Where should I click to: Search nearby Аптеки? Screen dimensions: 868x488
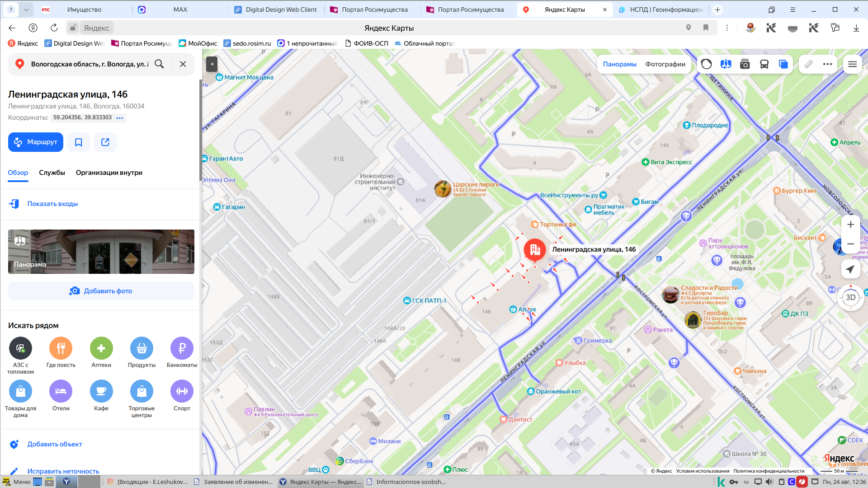click(x=101, y=352)
